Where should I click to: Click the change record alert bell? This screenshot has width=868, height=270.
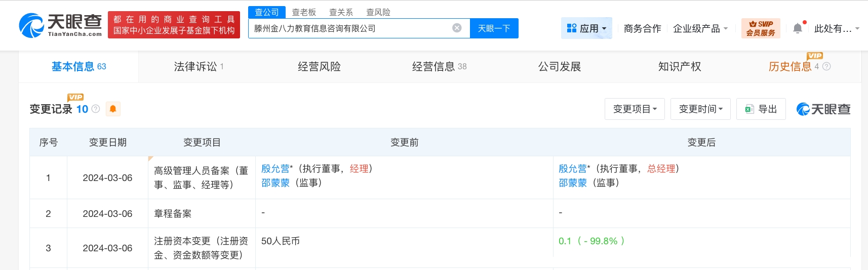click(x=113, y=109)
